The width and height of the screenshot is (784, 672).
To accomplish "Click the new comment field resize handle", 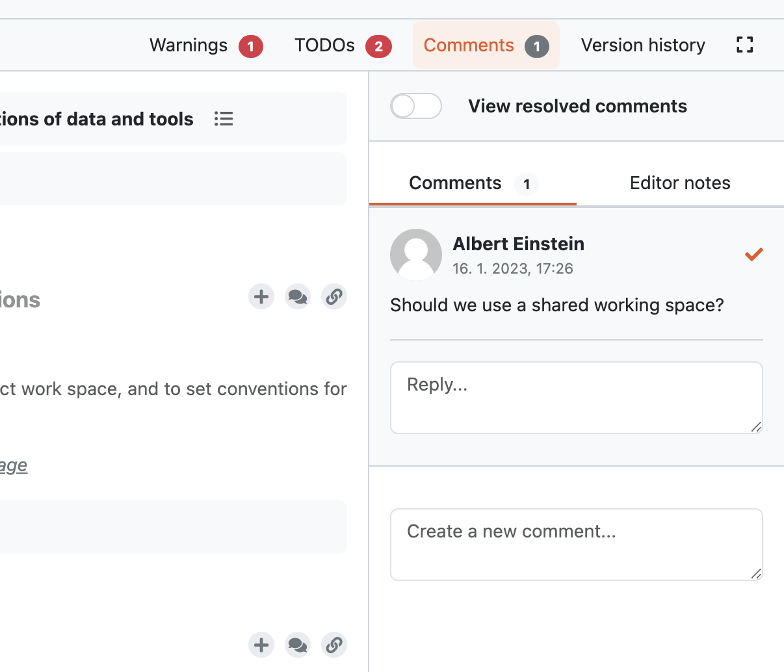I will pyautogui.click(x=756, y=574).
